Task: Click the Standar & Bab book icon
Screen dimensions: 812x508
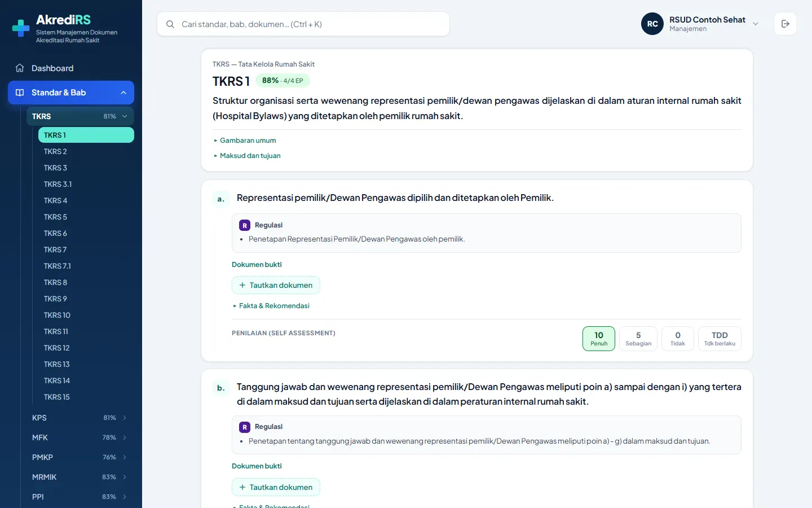Action: [x=20, y=93]
